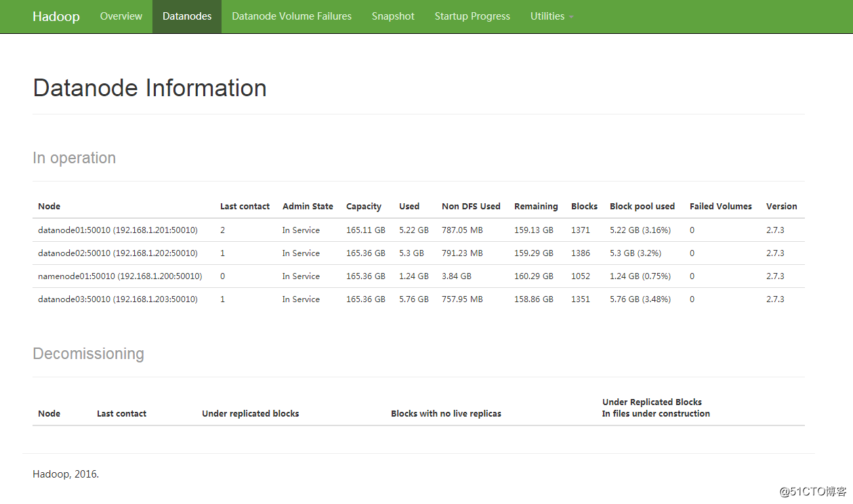Click block pool used 1.24 GB (0.75%)

[x=640, y=276]
